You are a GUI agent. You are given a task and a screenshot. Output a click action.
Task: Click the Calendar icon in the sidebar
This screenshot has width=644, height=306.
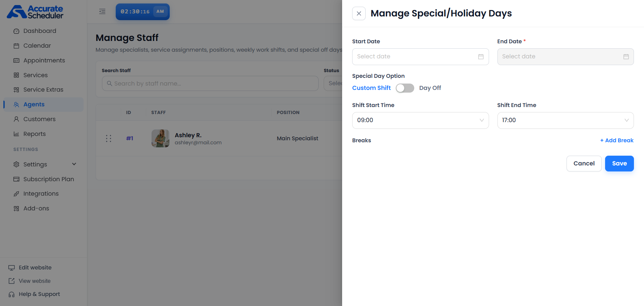point(16,46)
